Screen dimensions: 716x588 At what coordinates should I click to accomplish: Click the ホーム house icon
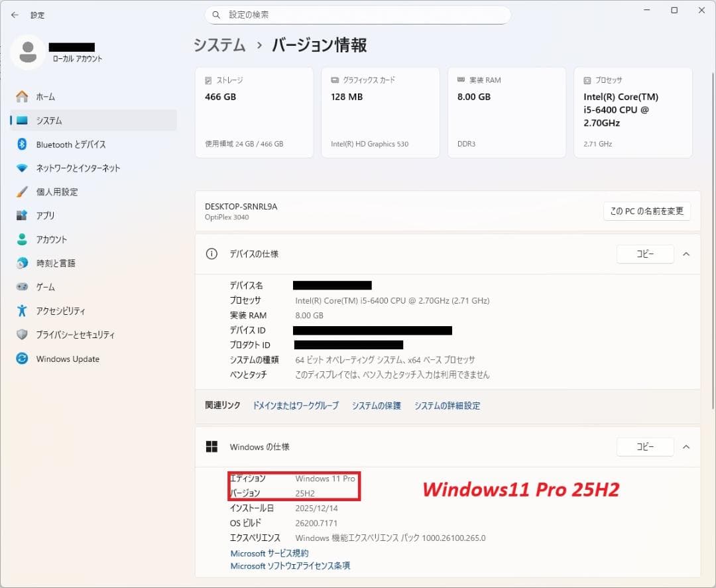[x=22, y=96]
